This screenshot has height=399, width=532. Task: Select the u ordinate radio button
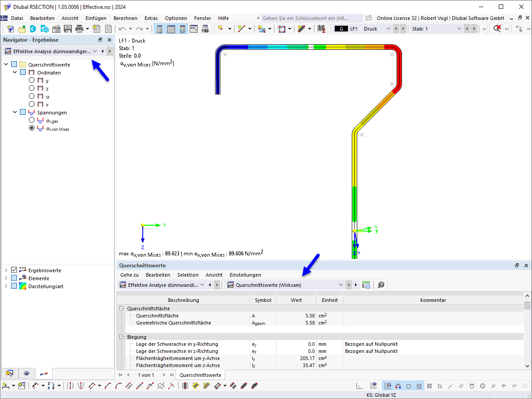click(x=31, y=96)
